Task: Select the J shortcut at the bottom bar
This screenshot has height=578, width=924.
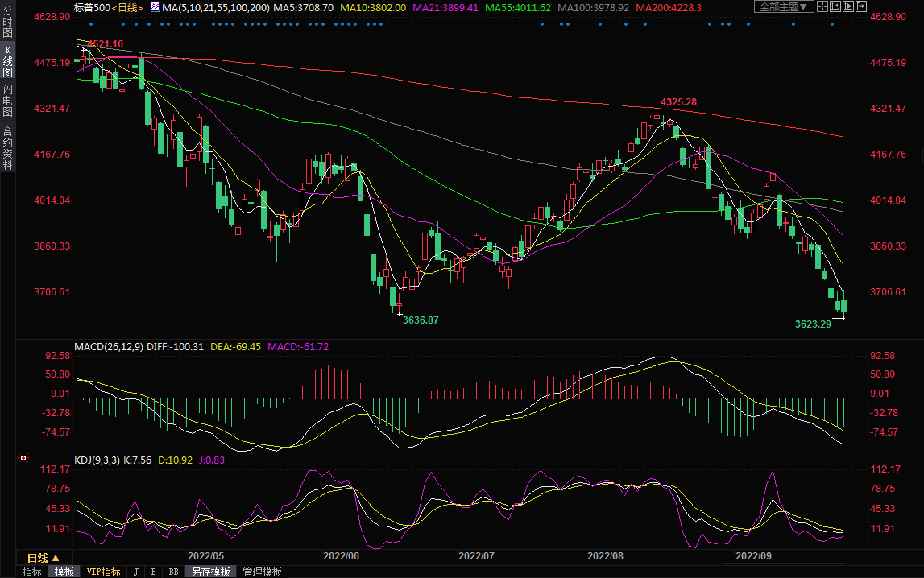Action: [x=135, y=572]
